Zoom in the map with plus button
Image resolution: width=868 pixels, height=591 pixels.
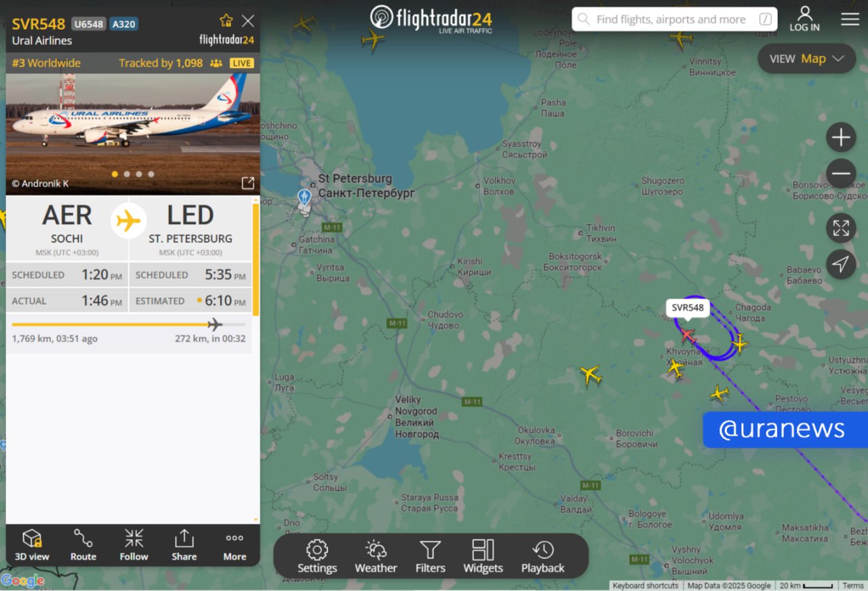pos(841,138)
